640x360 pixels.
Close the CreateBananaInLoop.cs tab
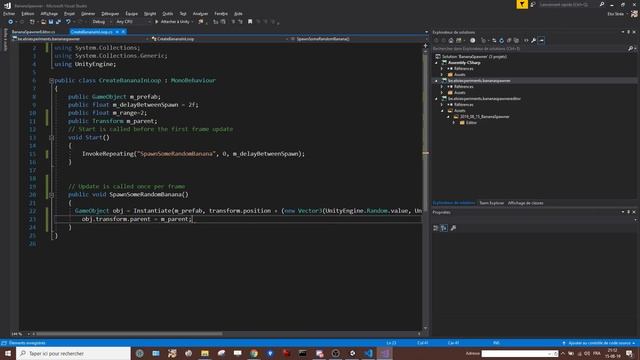pyautogui.click(x=123, y=32)
